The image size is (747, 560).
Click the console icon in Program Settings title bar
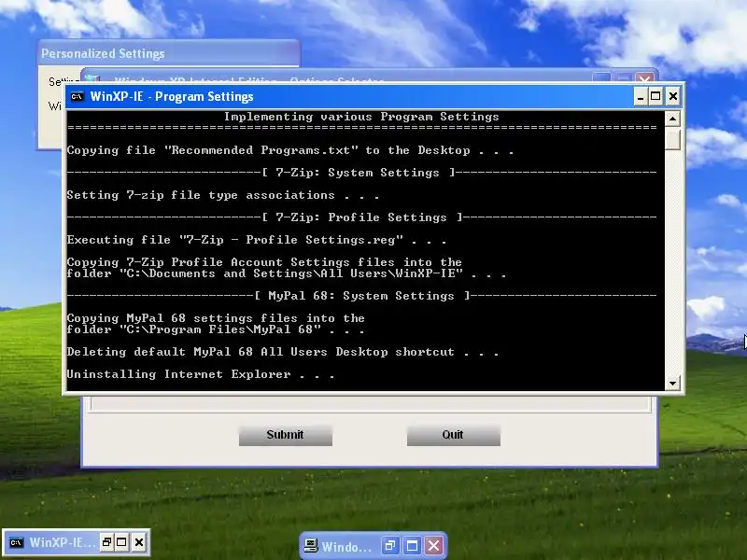[x=78, y=97]
